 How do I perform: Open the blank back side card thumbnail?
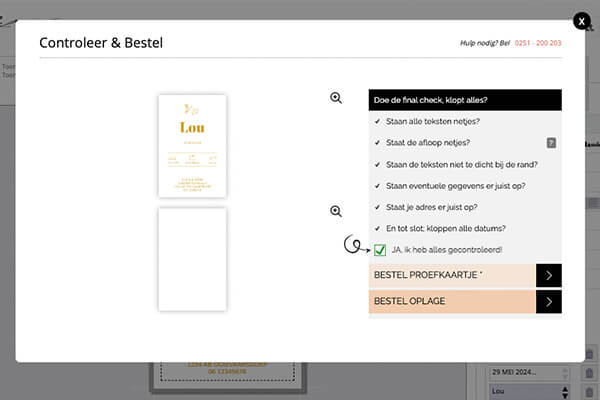coord(192,259)
